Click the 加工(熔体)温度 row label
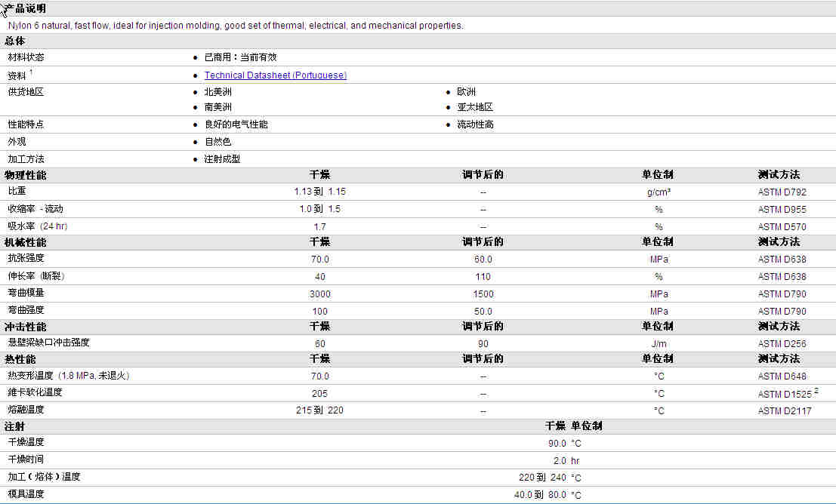836x504 pixels. 44,476
